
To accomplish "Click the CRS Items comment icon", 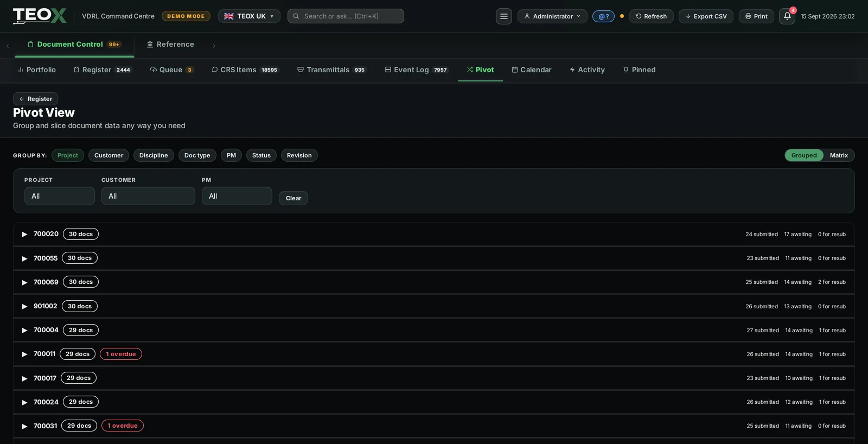I will coord(215,70).
